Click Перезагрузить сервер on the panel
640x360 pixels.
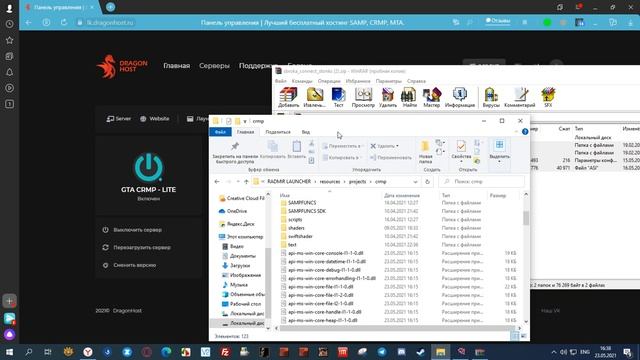coord(137,247)
